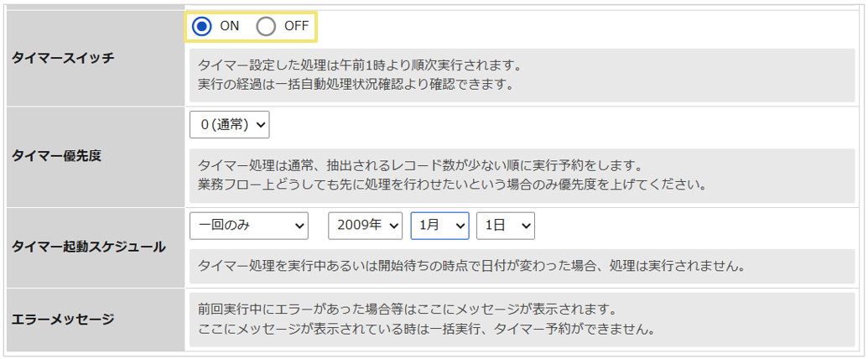Open the 一回のみ schedule frequency dropdown
Viewport: 868px width, 359px height.
248,226
